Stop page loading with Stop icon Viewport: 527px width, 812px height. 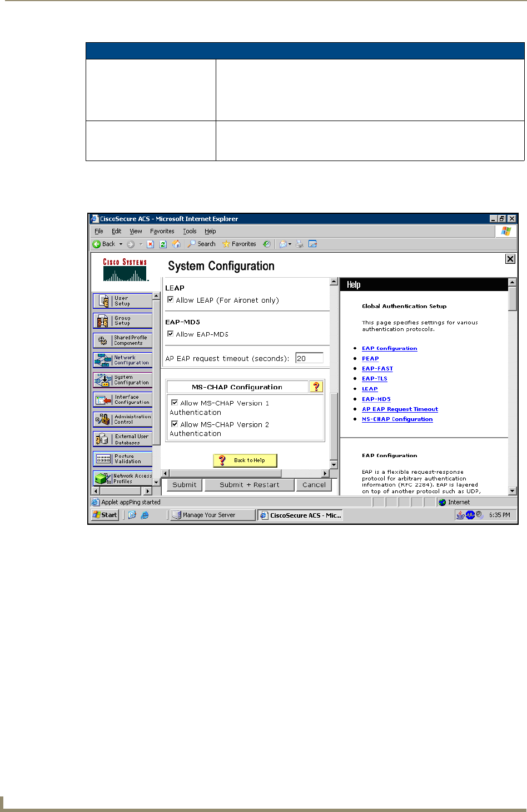click(150, 244)
